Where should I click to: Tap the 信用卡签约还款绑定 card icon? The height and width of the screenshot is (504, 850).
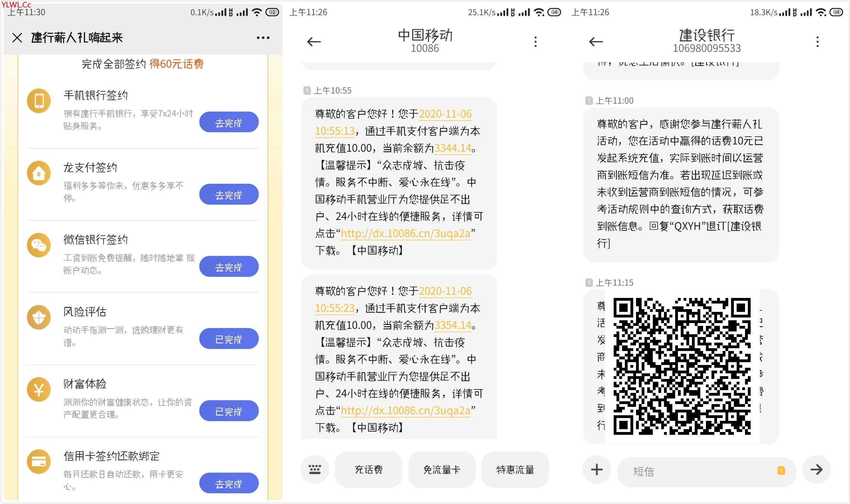click(39, 462)
